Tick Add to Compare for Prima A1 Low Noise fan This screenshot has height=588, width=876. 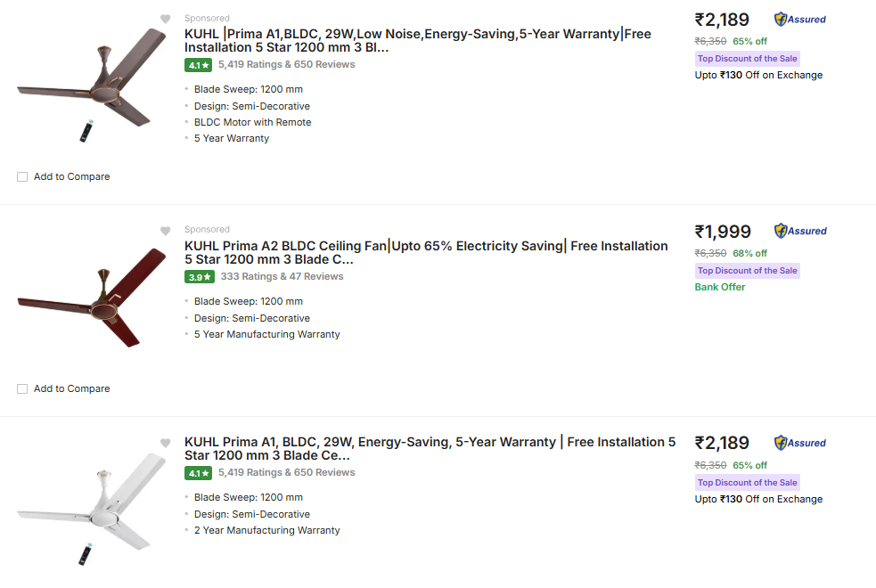(22, 177)
